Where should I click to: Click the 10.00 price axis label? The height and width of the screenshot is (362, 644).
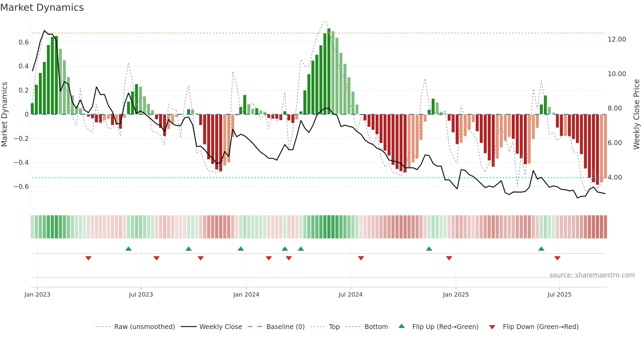tap(617, 74)
